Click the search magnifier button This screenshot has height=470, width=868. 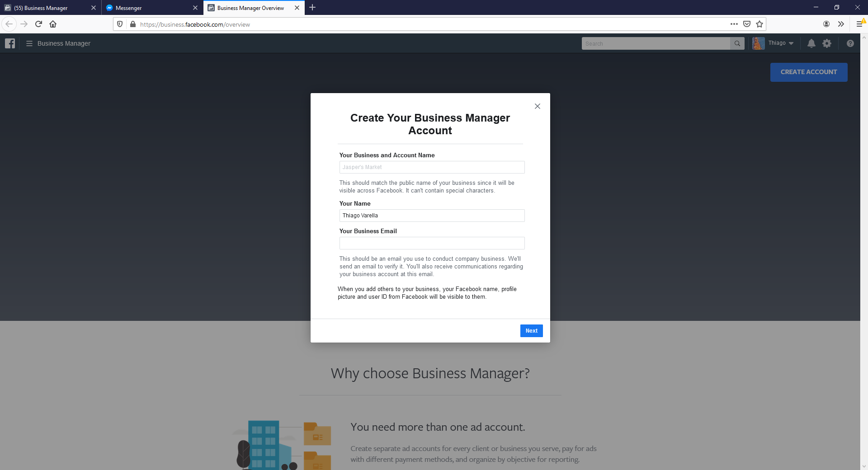[737, 43]
